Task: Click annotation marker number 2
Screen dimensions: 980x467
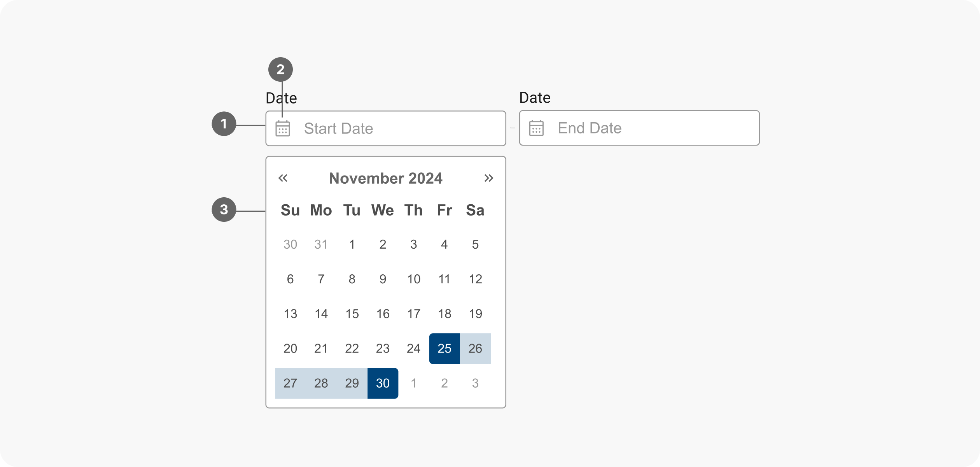Action: click(x=280, y=69)
